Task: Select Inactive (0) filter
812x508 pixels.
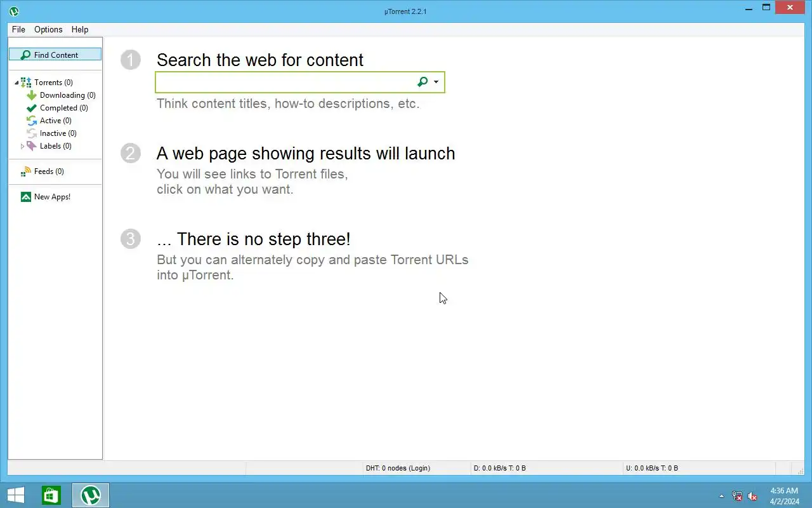Action: click(x=58, y=133)
